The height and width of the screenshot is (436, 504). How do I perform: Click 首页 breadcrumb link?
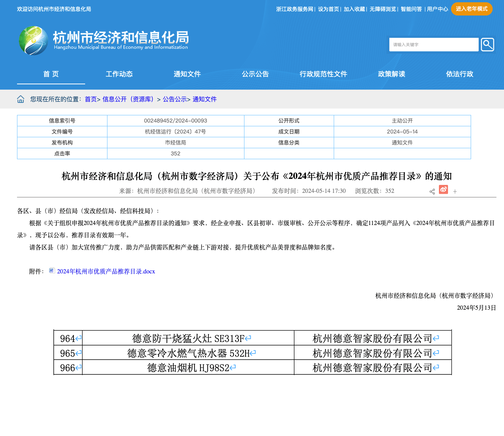[x=91, y=99]
